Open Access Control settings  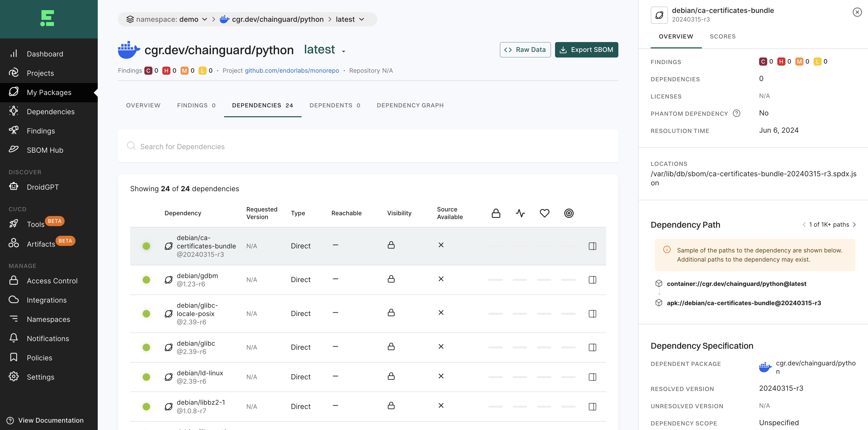click(x=49, y=281)
